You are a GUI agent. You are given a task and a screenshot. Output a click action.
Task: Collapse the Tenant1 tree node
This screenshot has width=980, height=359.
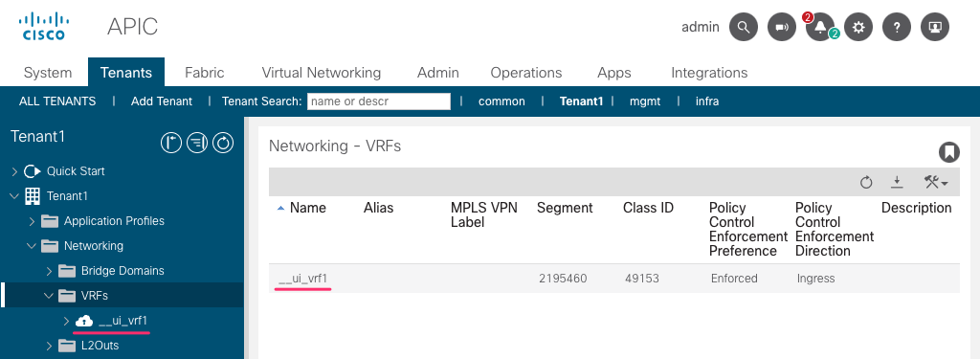coord(14,195)
